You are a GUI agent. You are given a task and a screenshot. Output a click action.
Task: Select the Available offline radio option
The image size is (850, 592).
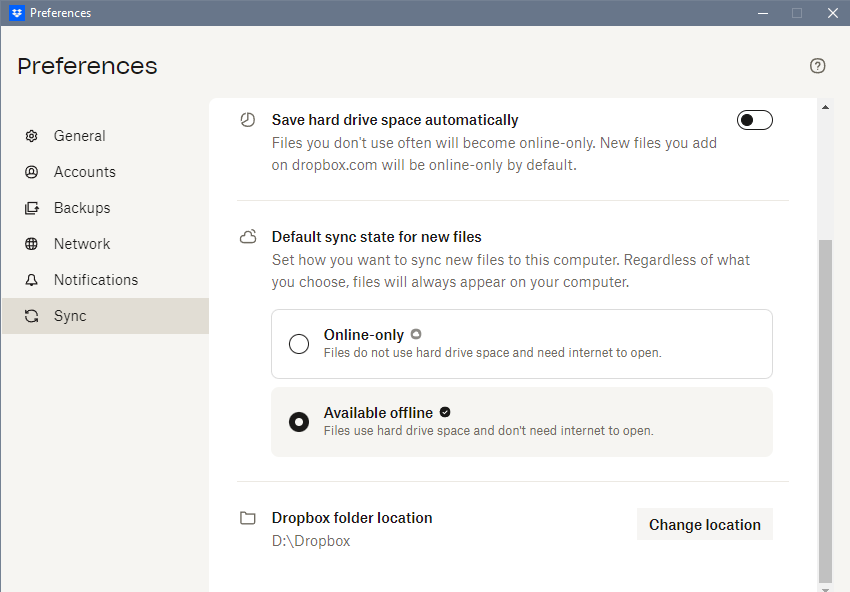[299, 422]
